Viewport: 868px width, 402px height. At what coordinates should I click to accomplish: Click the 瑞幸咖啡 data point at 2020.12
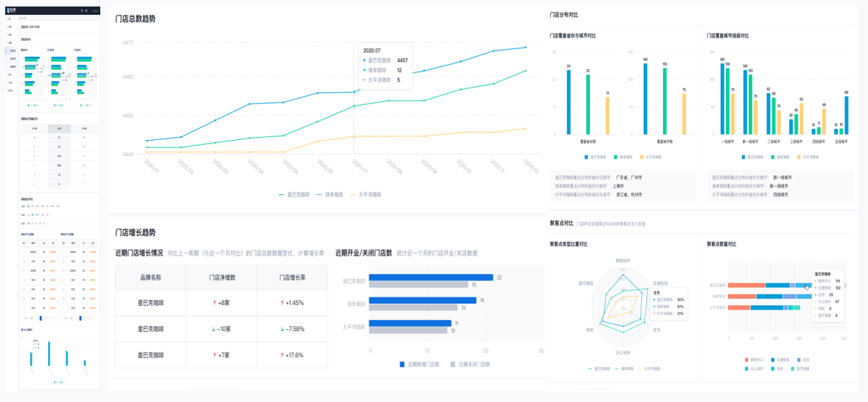point(525,71)
